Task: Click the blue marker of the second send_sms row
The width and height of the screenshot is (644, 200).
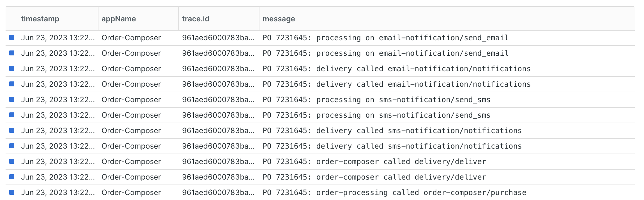Action: tap(12, 115)
